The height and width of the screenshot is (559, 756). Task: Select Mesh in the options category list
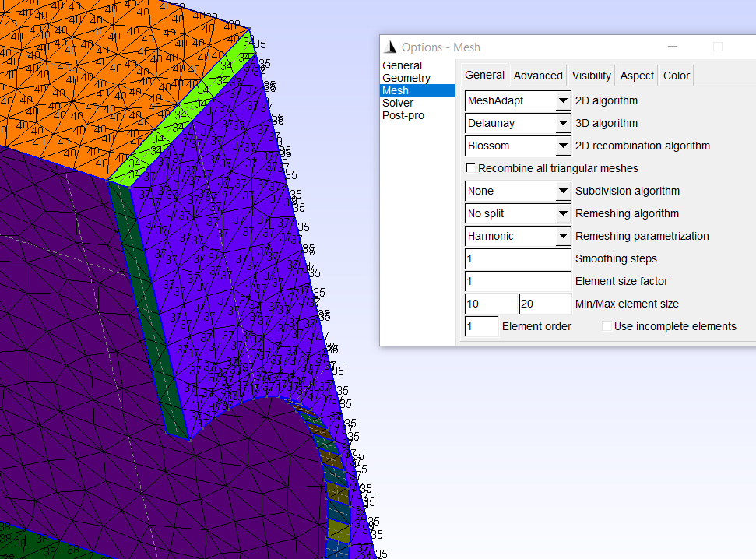(417, 90)
